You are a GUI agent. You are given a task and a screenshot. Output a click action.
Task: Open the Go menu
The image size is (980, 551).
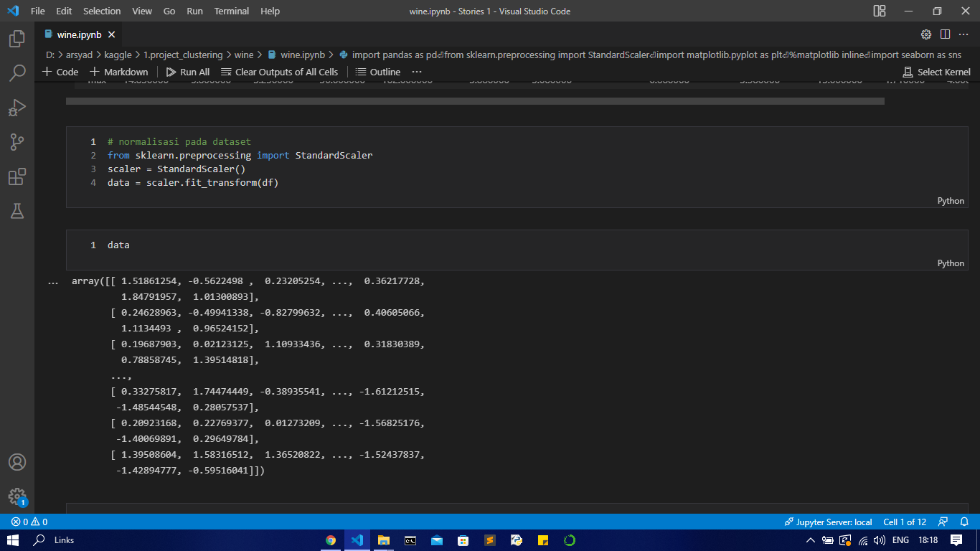(x=169, y=11)
